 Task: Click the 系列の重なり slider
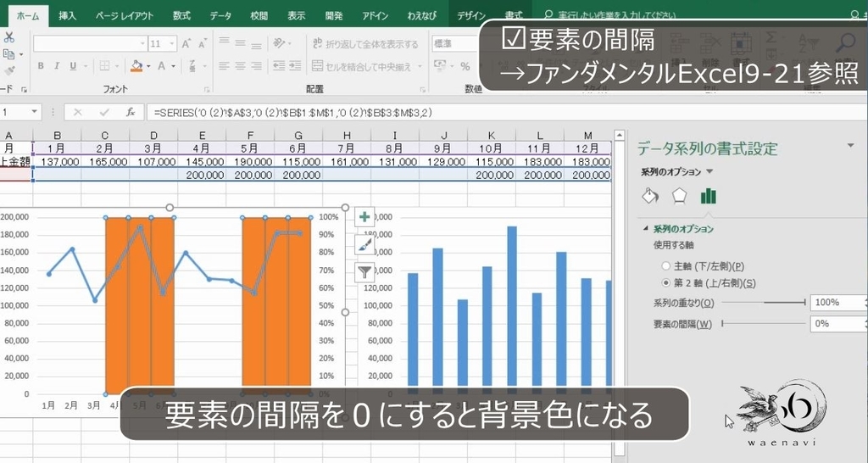pos(764,303)
